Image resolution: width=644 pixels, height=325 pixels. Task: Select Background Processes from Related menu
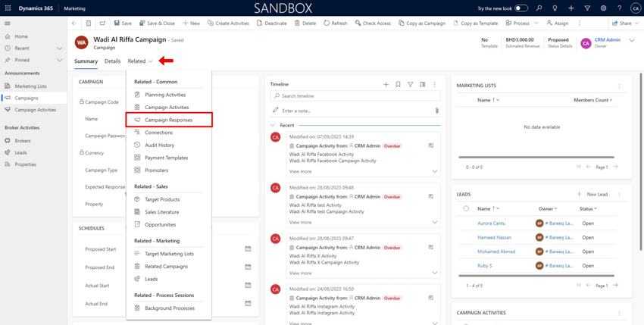(x=169, y=308)
